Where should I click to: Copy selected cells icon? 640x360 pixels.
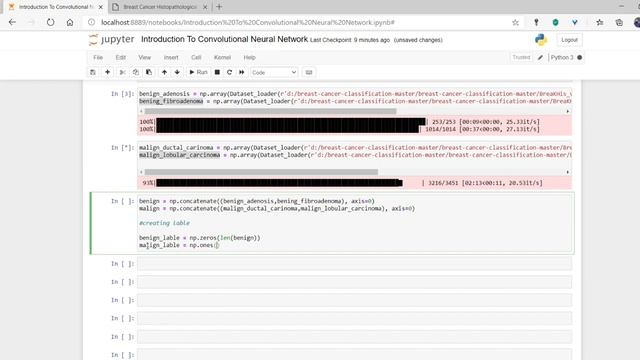136,72
